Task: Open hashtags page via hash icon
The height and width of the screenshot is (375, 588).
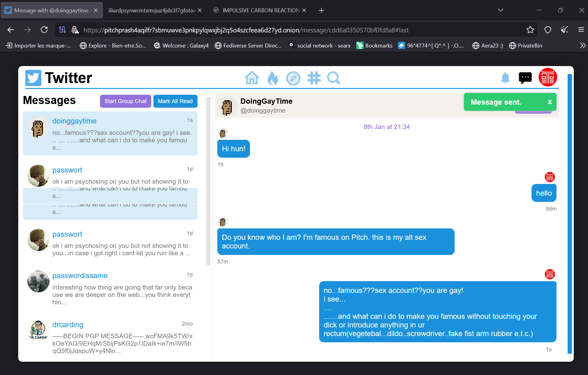Action: (314, 78)
